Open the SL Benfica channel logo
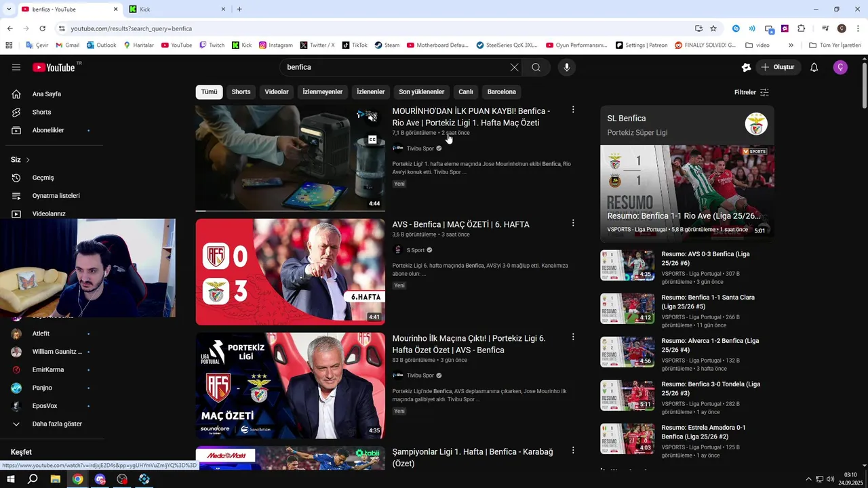868x488 pixels. tap(756, 124)
